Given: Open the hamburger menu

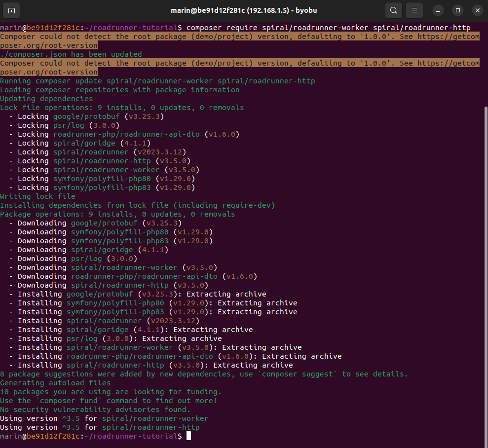Looking at the screenshot, I should coord(414,10).
